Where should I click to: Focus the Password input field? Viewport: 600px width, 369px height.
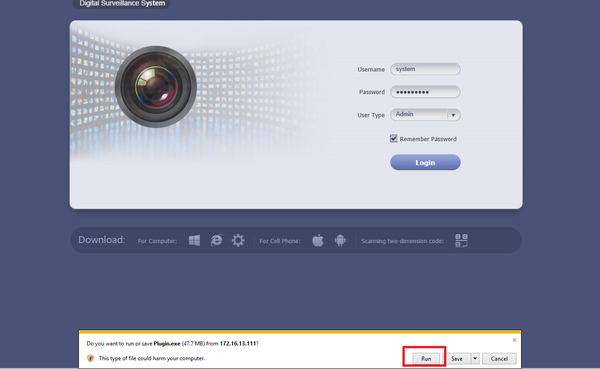[x=425, y=92]
